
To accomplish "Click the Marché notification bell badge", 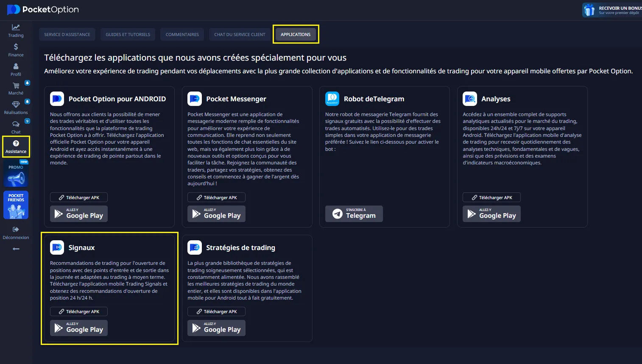I will click(x=27, y=83).
